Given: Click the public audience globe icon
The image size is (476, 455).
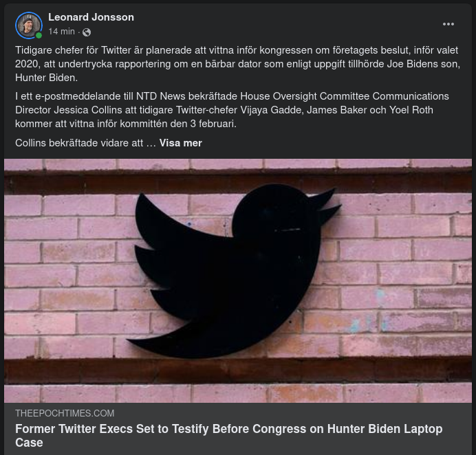Looking at the screenshot, I should [87, 32].
